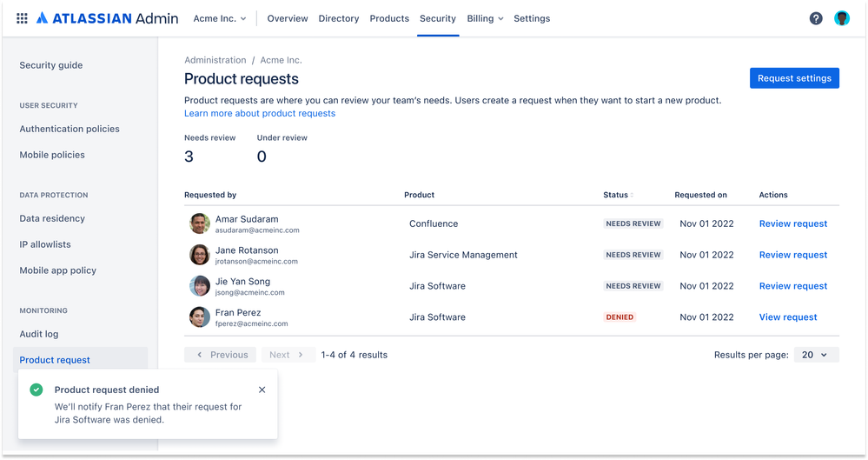Review Jane Rotanson's Jira Service Management request
The height and width of the screenshot is (460, 868).
tap(793, 255)
